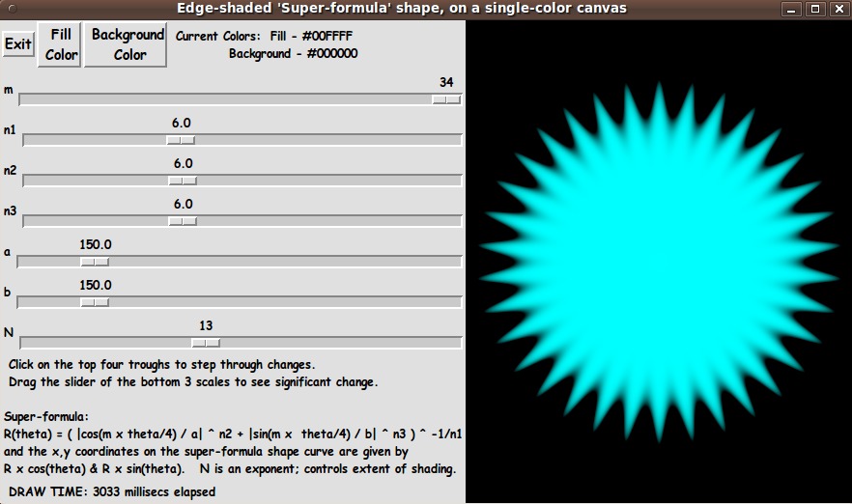Click the N trough right of its handle
The width and height of the screenshot is (852, 504).
[x=338, y=342]
